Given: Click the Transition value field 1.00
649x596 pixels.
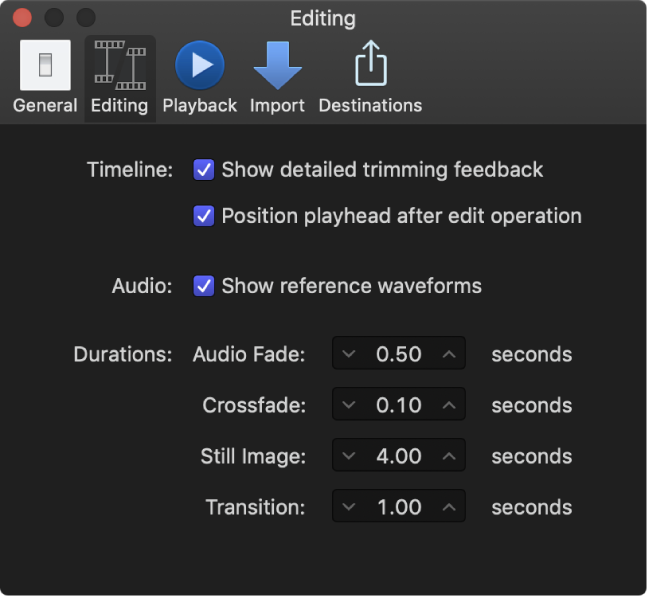Looking at the screenshot, I should [398, 507].
